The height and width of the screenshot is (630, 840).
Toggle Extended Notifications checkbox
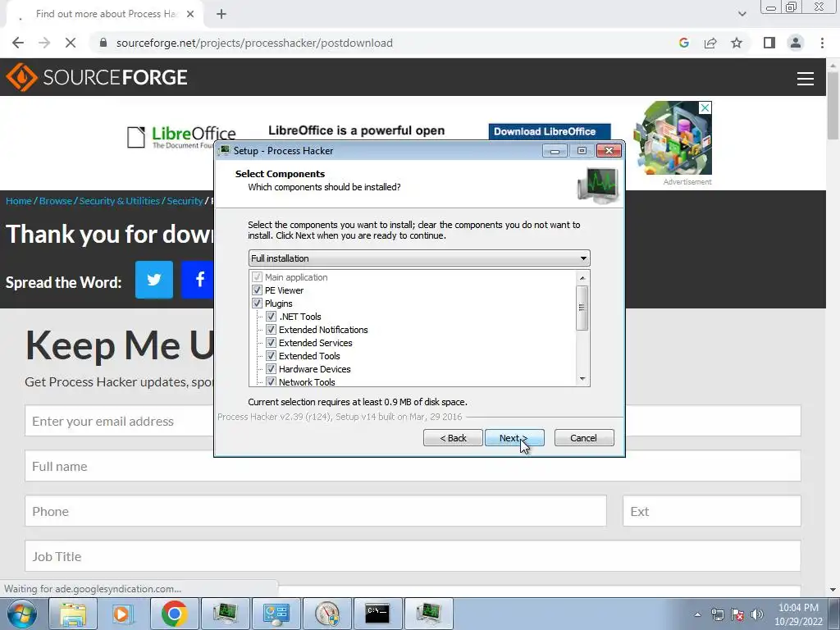click(x=271, y=330)
